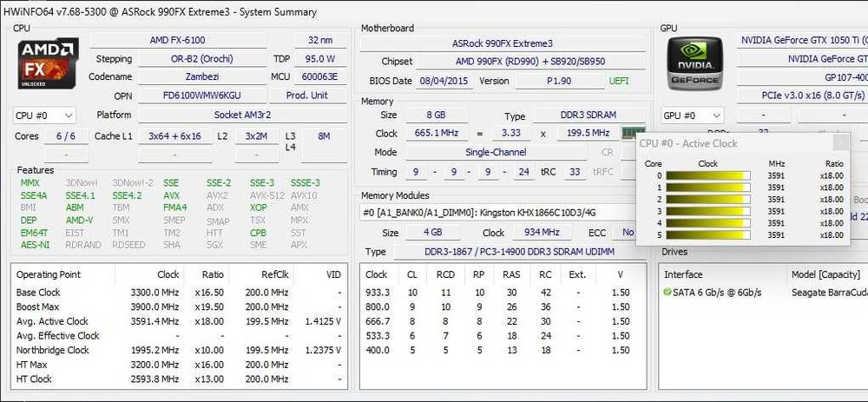Click the L1 cache value 3x64 + 6x16
The width and height of the screenshot is (868, 402).
click(175, 136)
